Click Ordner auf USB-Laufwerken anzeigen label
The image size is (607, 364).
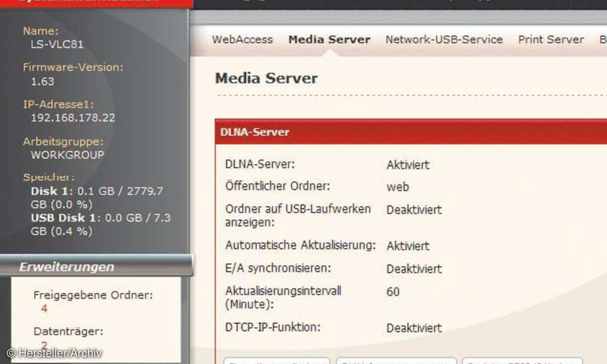click(x=298, y=215)
